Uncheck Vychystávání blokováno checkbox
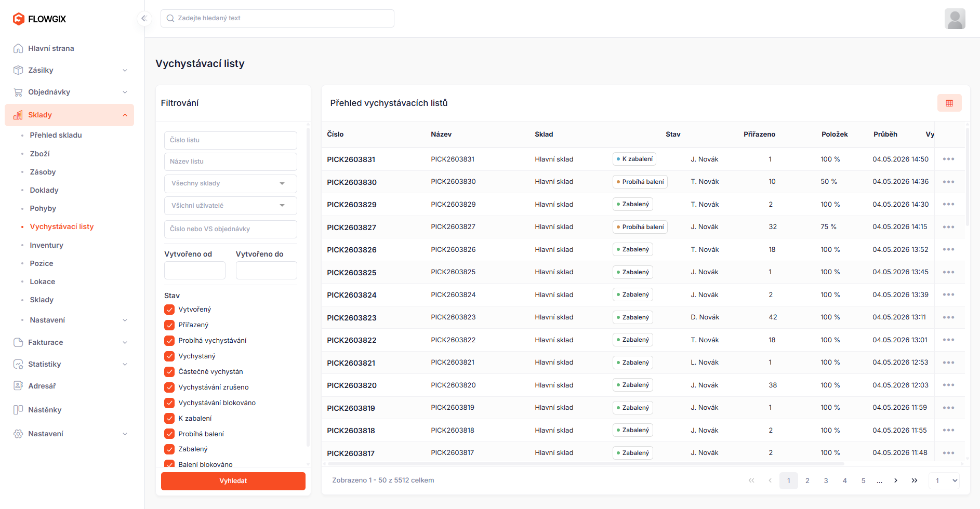Viewport: 980px width, 509px height. 169,403
